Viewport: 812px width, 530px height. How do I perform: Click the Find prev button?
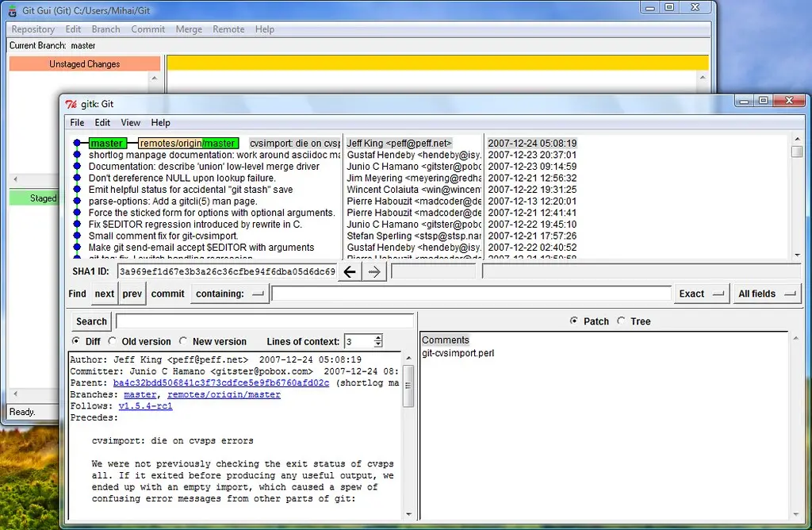point(132,294)
